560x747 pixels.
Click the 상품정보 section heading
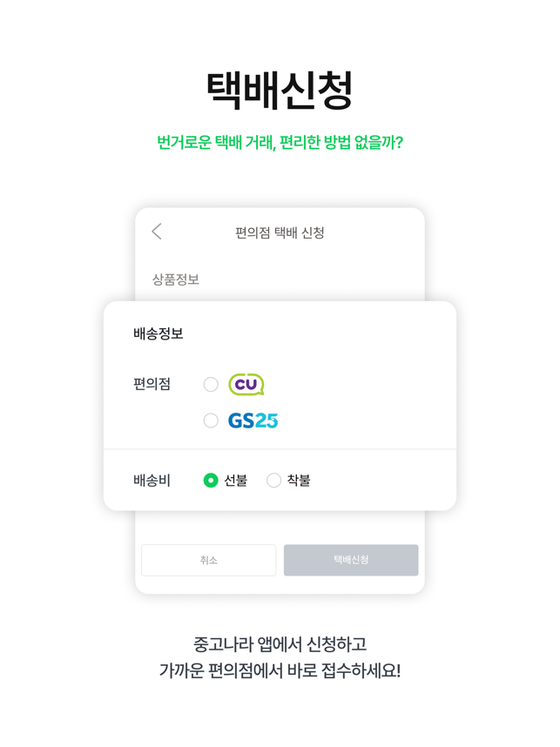(176, 279)
